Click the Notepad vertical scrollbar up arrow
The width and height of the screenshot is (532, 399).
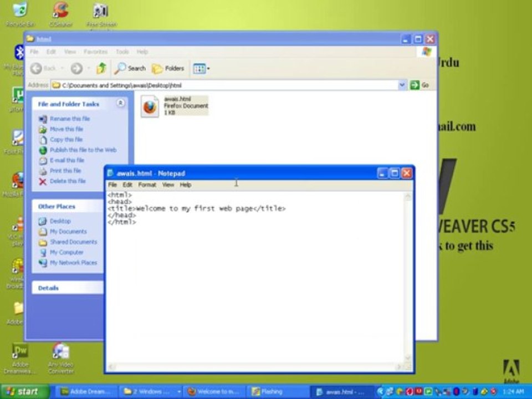coord(408,196)
